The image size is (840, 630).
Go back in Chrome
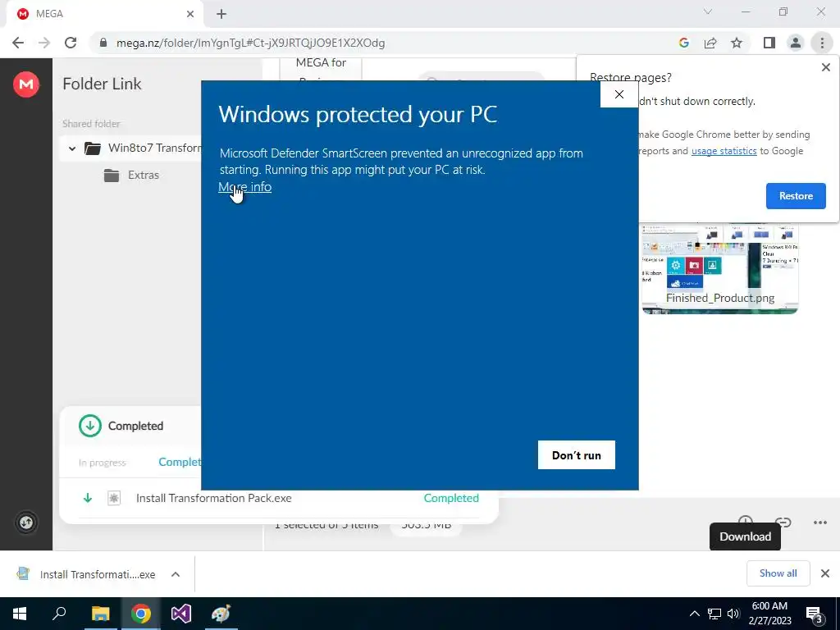18,43
